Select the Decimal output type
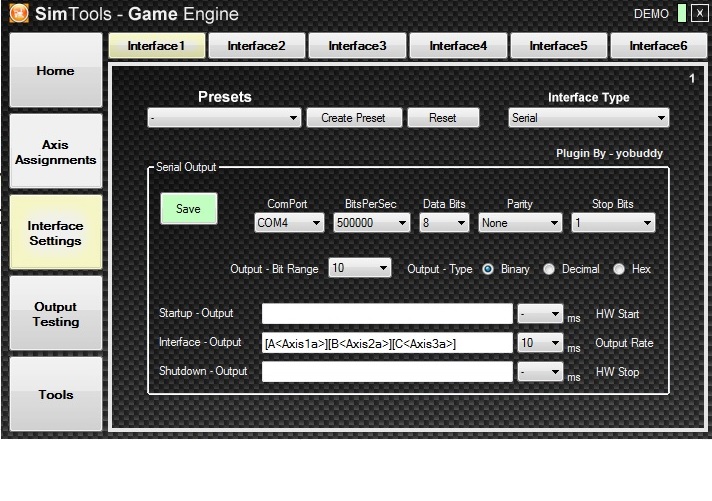 click(x=549, y=269)
